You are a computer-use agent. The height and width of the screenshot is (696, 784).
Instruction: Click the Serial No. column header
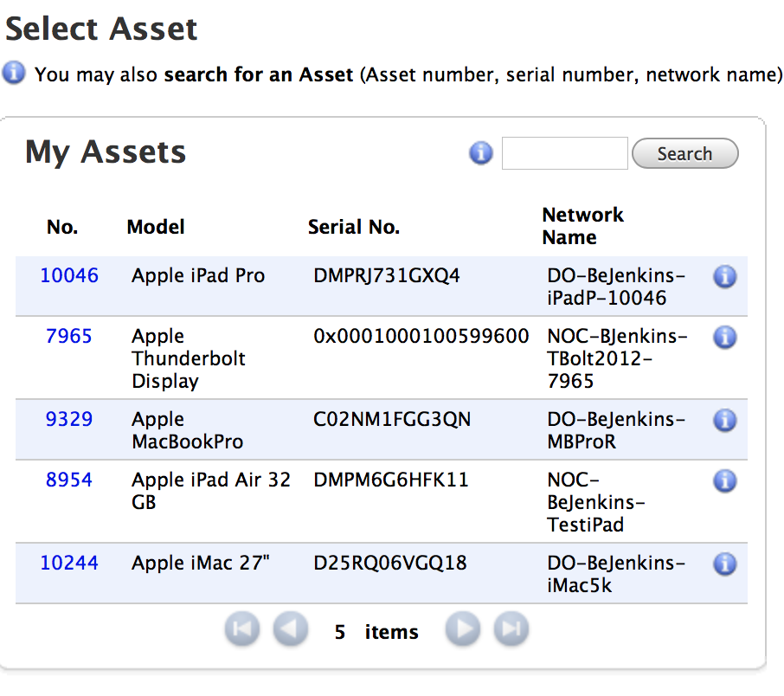[354, 227]
